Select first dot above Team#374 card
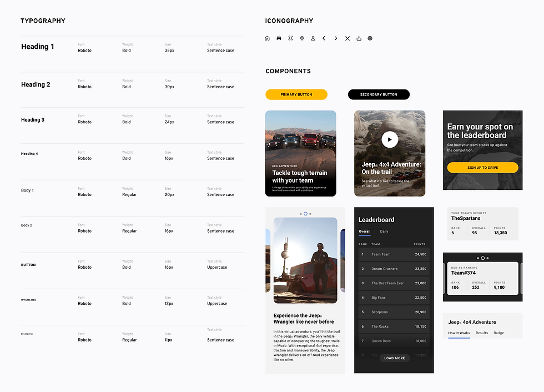This screenshot has width=544, height=392. pos(478,258)
